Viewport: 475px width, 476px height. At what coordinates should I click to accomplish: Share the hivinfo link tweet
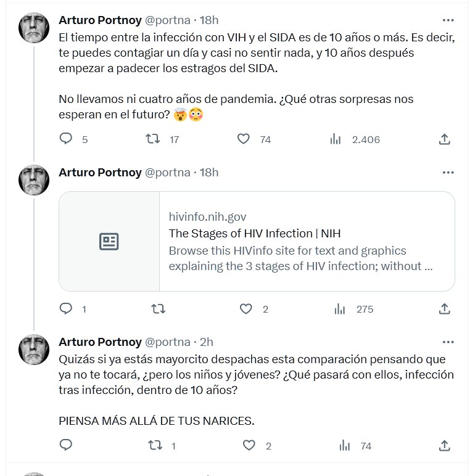[444, 309]
